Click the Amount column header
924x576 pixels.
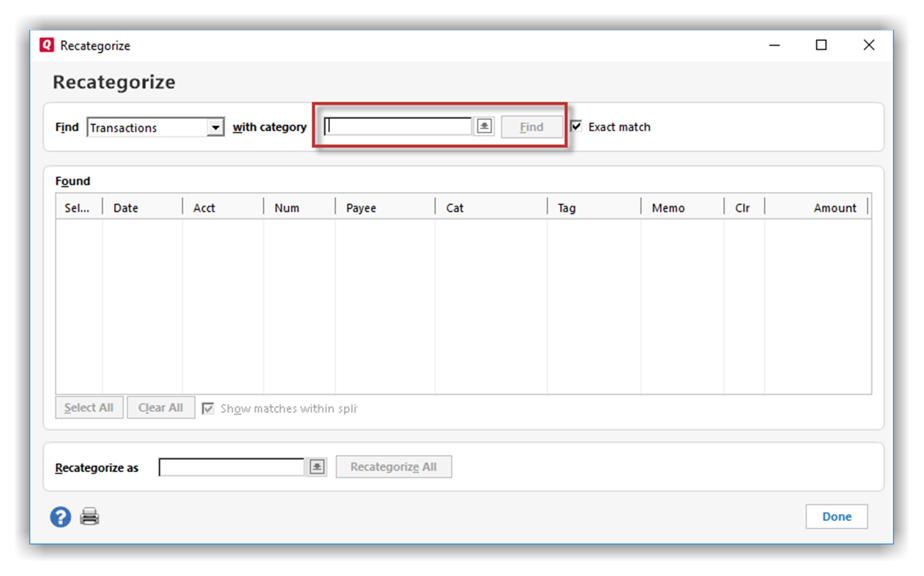pos(816,207)
